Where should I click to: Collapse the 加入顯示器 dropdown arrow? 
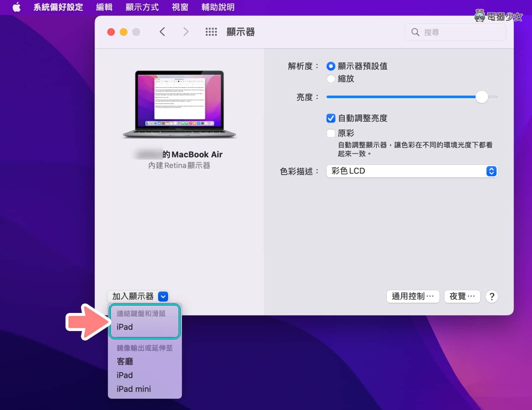tap(163, 296)
